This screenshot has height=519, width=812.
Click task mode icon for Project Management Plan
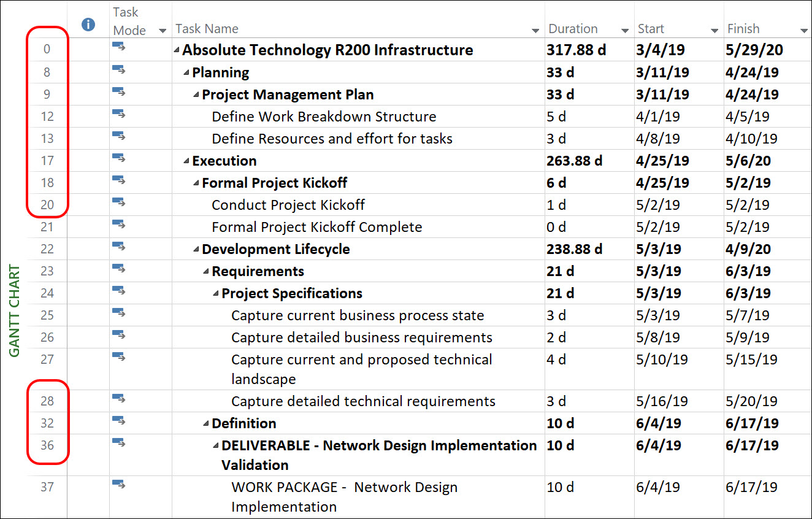[118, 91]
